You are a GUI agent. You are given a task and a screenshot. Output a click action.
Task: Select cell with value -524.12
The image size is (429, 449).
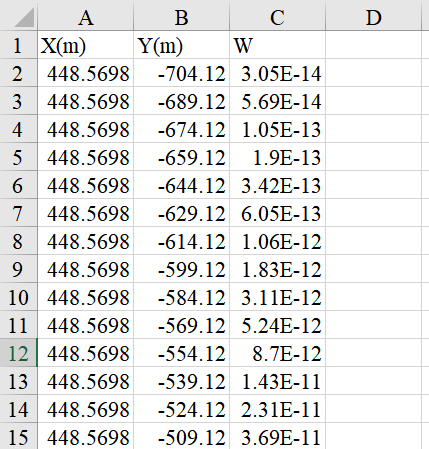pyautogui.click(x=182, y=409)
